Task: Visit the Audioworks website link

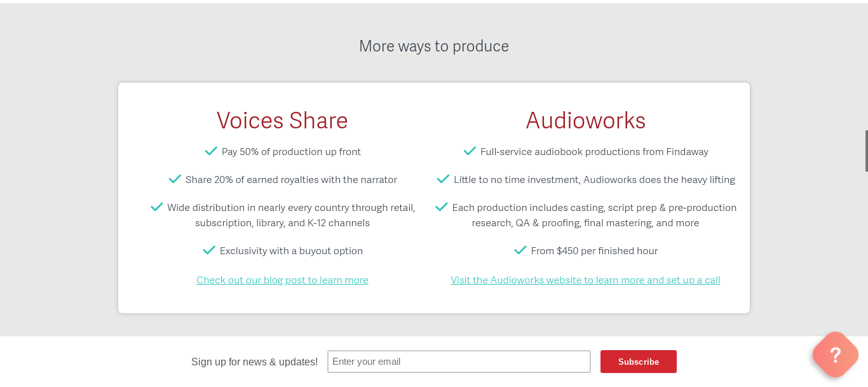Action: (585, 280)
